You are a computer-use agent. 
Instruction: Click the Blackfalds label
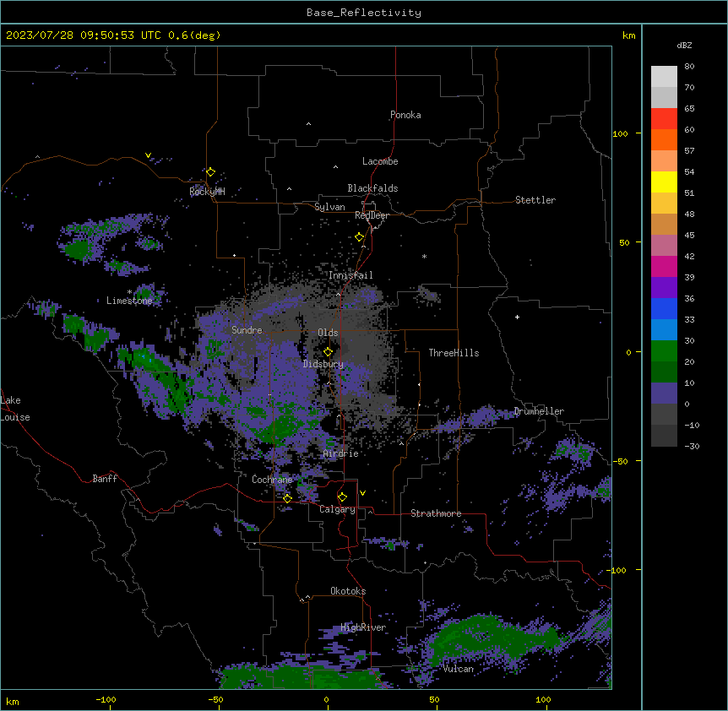tap(372, 188)
